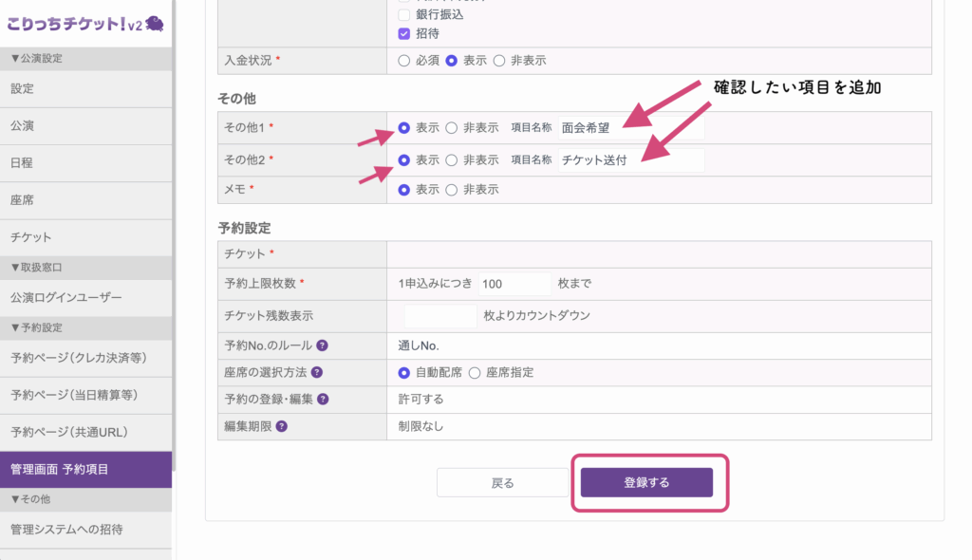Viewport: 972px width, 560px height.
Task: Open 予約ページ(共通URL) in the sidebar
Action: (86, 432)
